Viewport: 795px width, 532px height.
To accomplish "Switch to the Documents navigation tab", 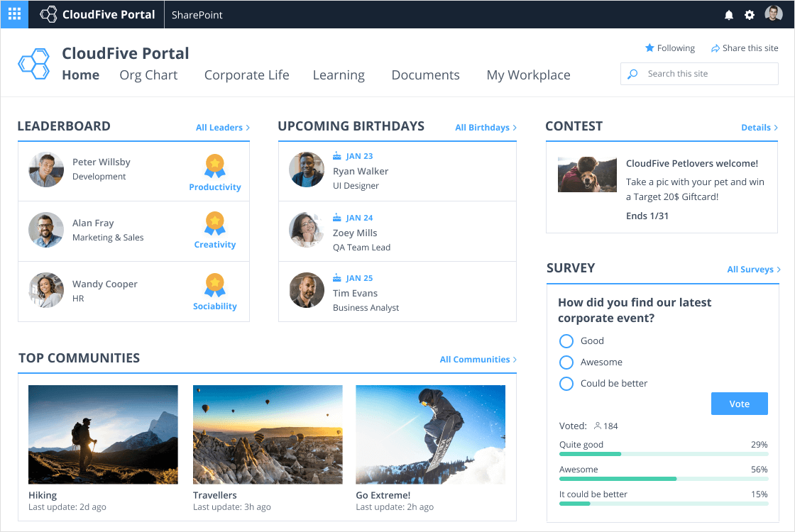I will coord(425,75).
